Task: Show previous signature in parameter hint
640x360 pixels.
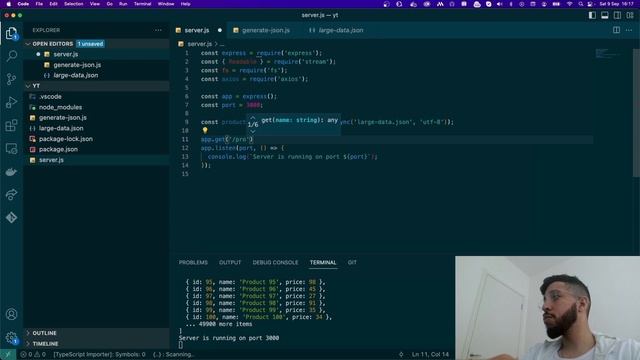Action: pos(253,118)
